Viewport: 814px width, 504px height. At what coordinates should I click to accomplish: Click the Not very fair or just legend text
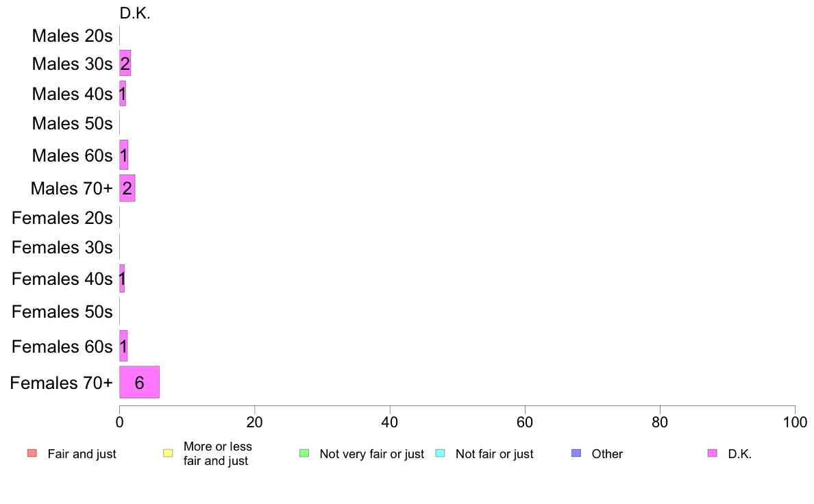pos(371,453)
